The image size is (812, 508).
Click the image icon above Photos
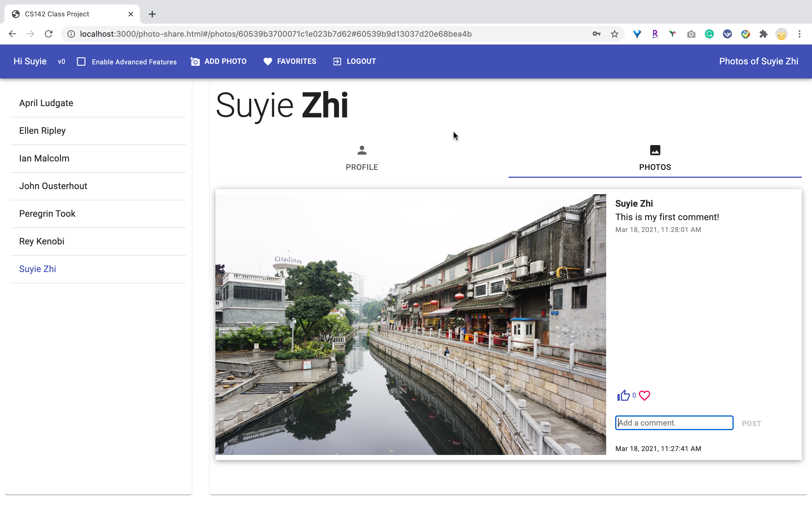pyautogui.click(x=655, y=150)
